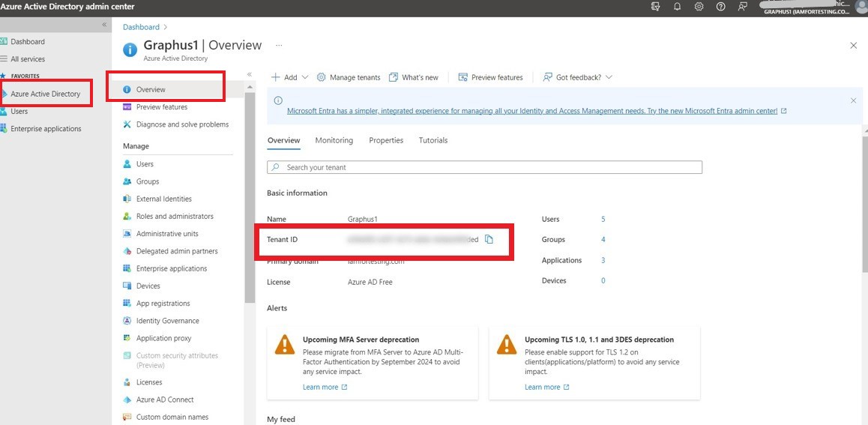Open the Applications count link 3
Viewport: 868px width, 425px height.
tap(603, 260)
